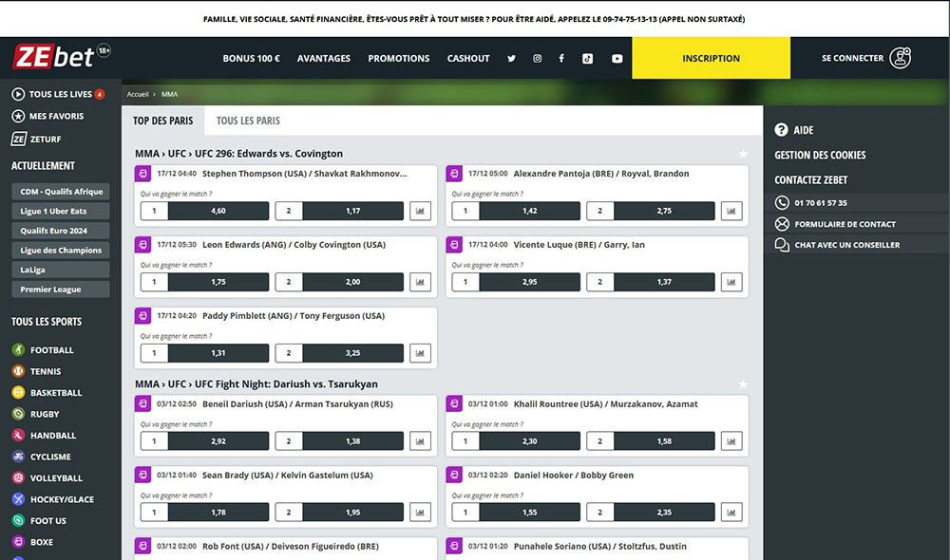
Task: Open ZEbet Twitter page icon
Action: 512,59
